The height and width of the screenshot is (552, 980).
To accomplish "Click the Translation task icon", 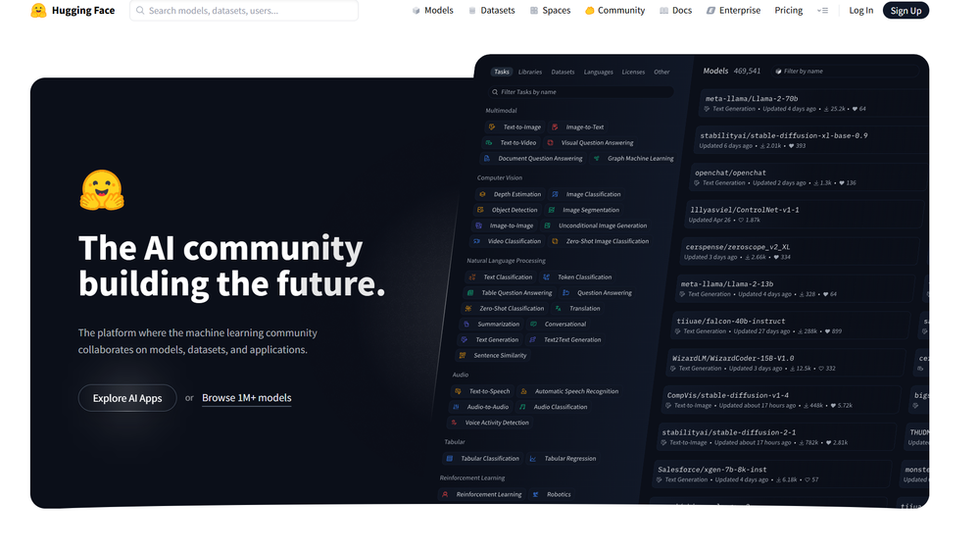I will click(559, 308).
